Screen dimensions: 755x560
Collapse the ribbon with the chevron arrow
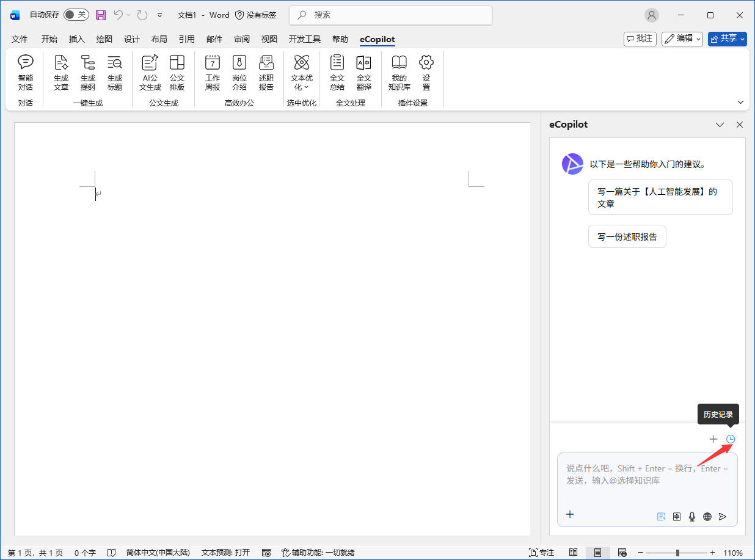pos(741,102)
